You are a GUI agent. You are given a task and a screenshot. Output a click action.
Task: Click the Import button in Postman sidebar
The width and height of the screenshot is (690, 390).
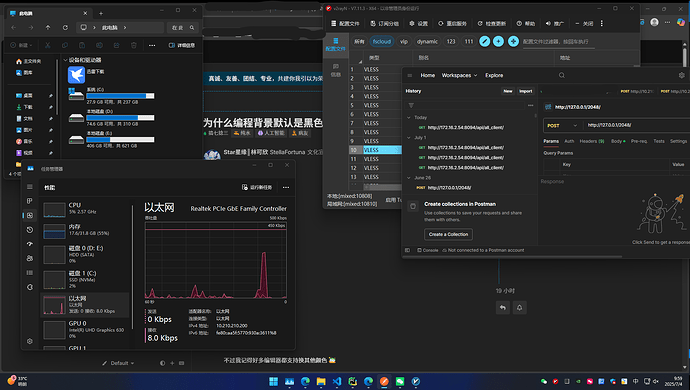pos(525,91)
